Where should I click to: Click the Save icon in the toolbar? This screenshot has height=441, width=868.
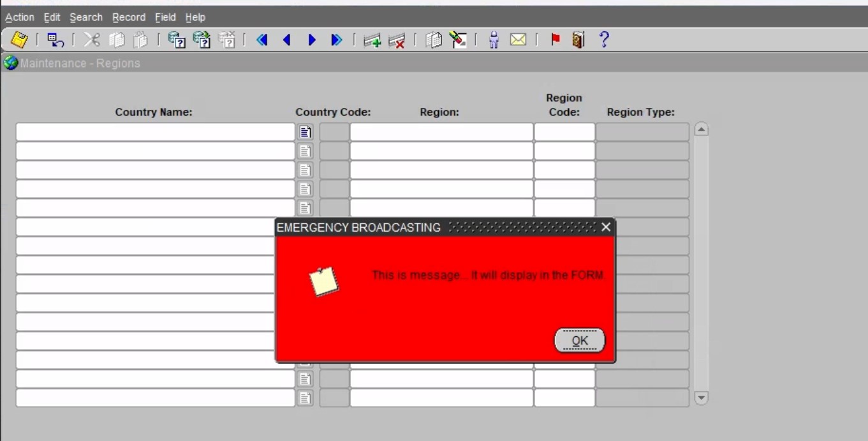[x=19, y=40]
